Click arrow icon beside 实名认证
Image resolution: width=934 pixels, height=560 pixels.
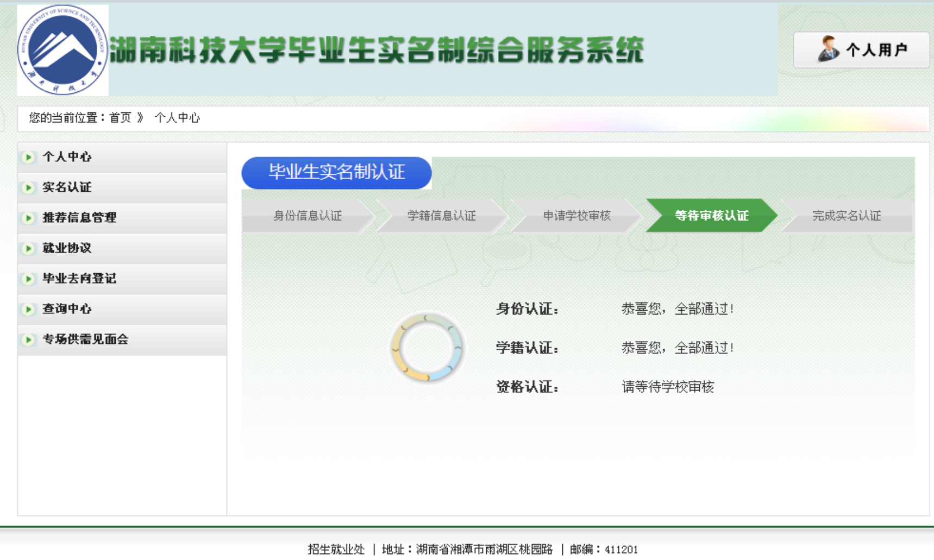coord(28,188)
